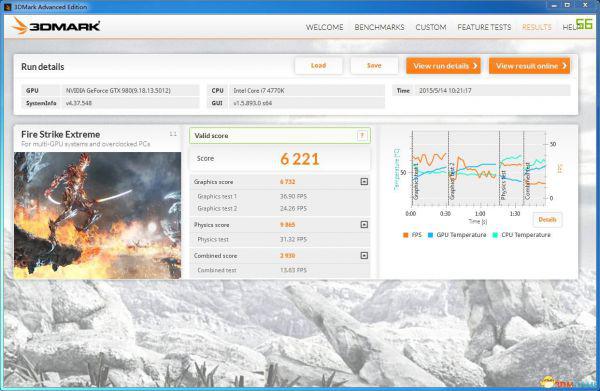The image size is (600, 391).
Task: Click the 3DMark title bar app icon
Action: tap(7, 7)
